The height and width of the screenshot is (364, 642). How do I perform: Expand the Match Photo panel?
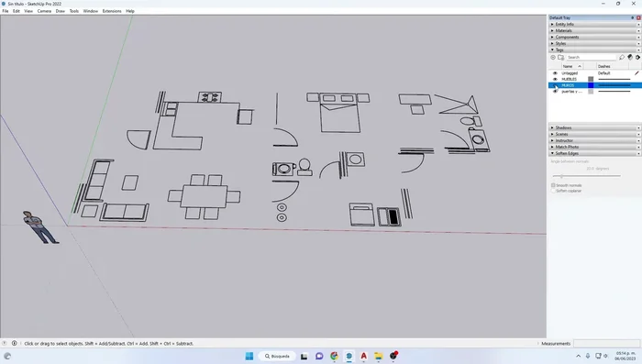pos(594,147)
